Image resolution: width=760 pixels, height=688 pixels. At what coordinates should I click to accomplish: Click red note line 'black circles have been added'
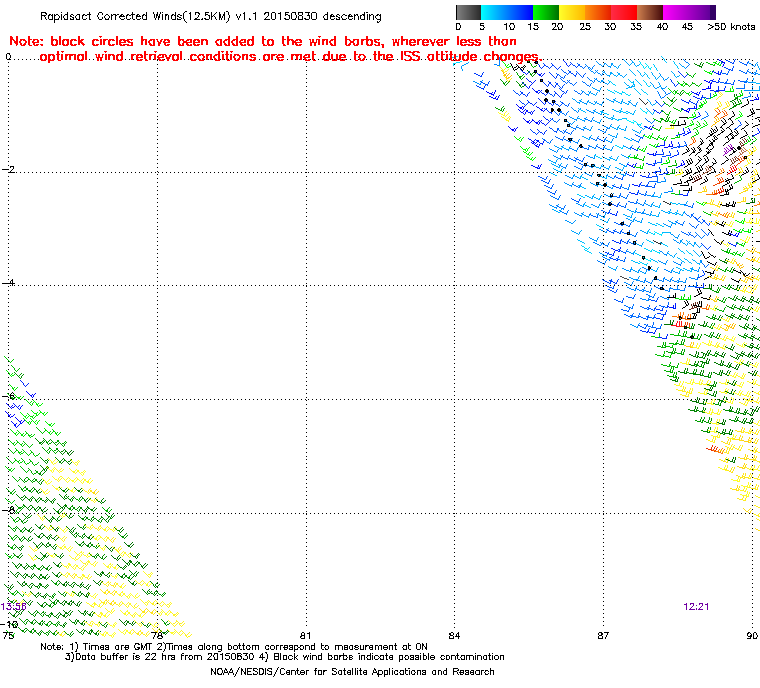(x=263, y=41)
